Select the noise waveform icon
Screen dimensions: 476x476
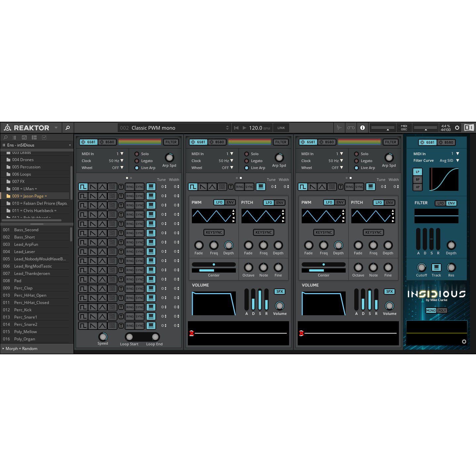click(x=112, y=186)
